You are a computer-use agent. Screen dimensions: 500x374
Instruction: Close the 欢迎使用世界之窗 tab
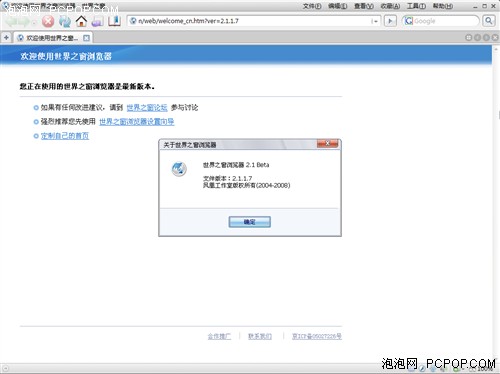tap(86, 38)
